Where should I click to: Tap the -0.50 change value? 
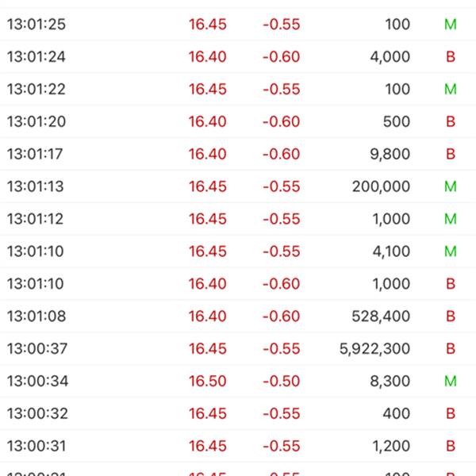point(282,382)
